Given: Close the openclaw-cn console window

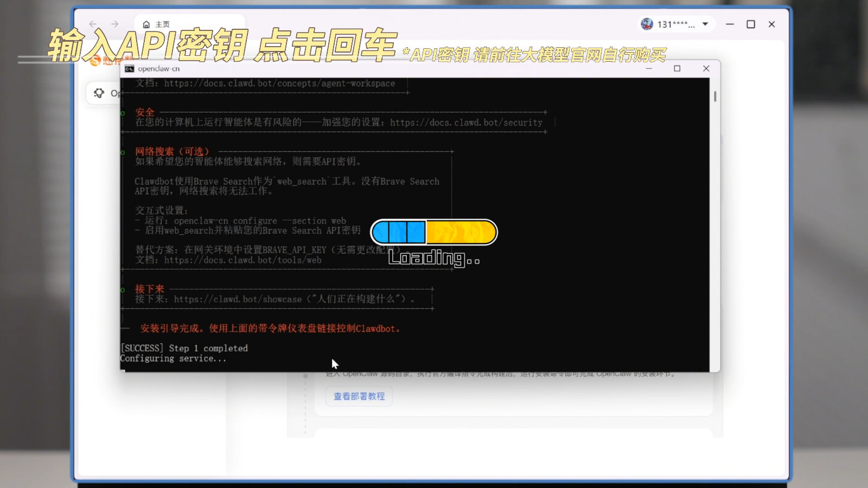Looking at the screenshot, I should 706,68.
